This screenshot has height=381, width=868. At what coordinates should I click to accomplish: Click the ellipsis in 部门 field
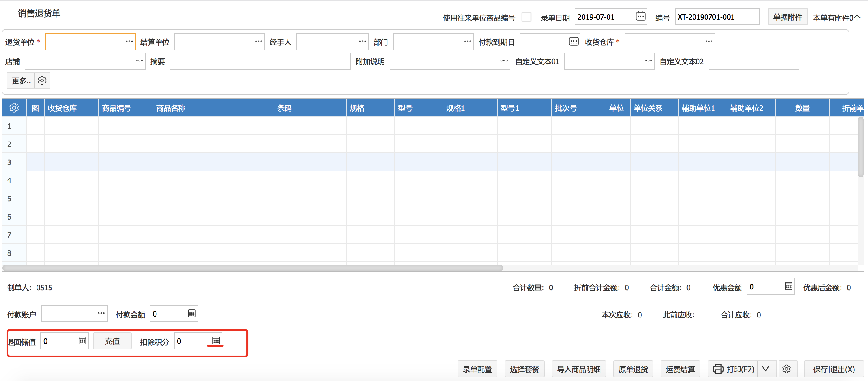point(467,41)
